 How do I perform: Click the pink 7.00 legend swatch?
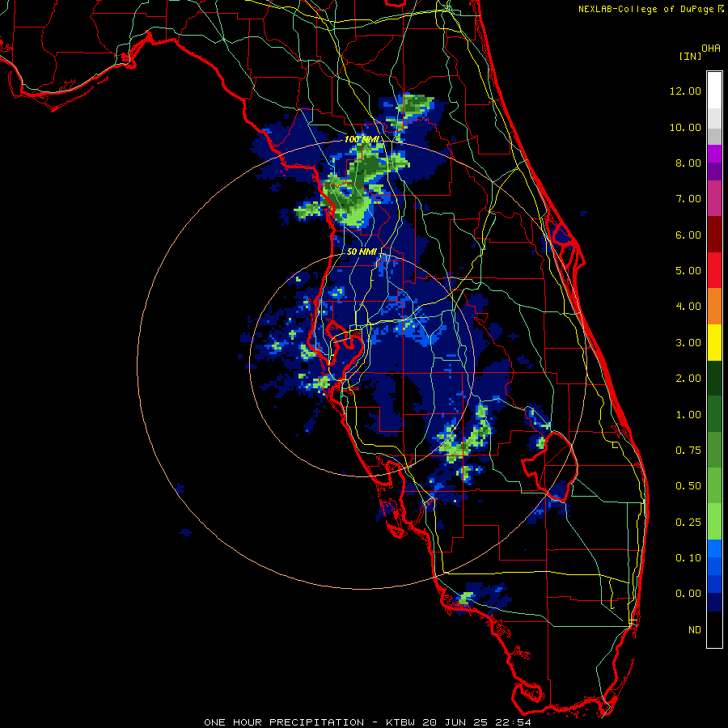coord(714,198)
